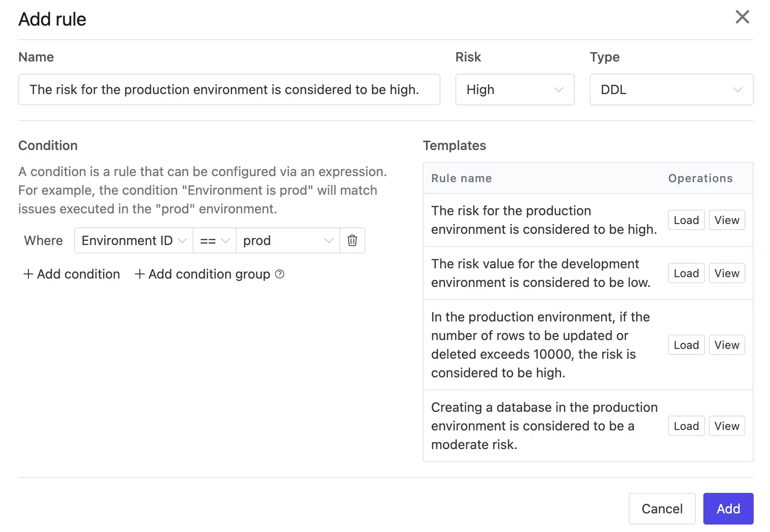Show help for Add condition group
770x532 pixels.
click(x=280, y=274)
